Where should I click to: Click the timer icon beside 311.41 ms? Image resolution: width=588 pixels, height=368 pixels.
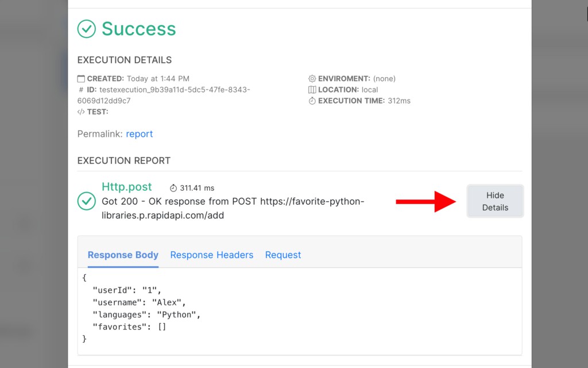pyautogui.click(x=173, y=188)
